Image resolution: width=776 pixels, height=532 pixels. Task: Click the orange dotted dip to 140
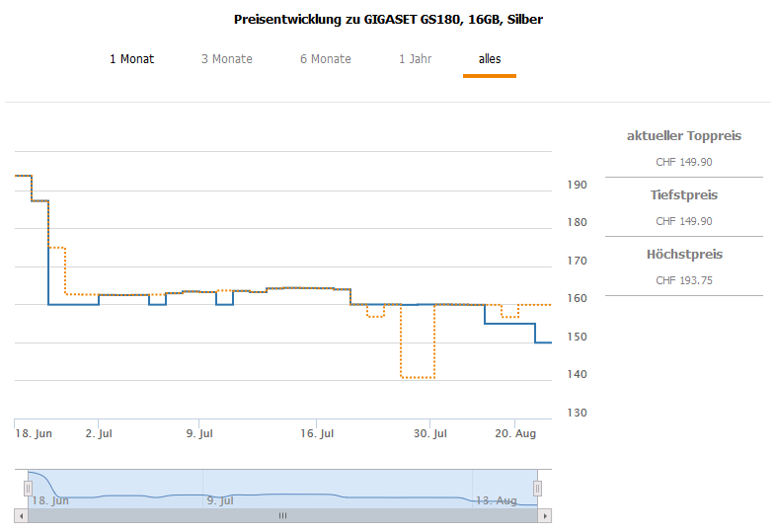coord(418,377)
